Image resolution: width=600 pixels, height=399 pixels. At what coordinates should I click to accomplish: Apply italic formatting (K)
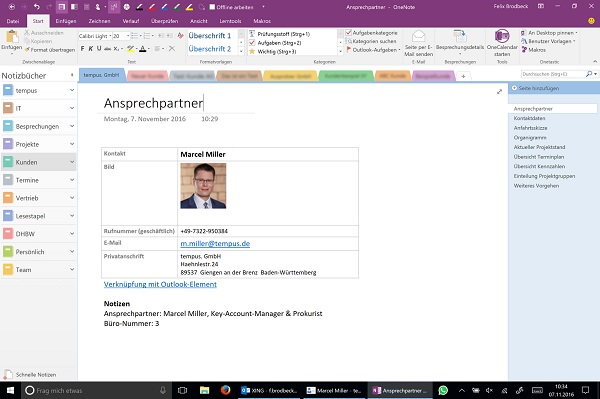click(x=91, y=49)
